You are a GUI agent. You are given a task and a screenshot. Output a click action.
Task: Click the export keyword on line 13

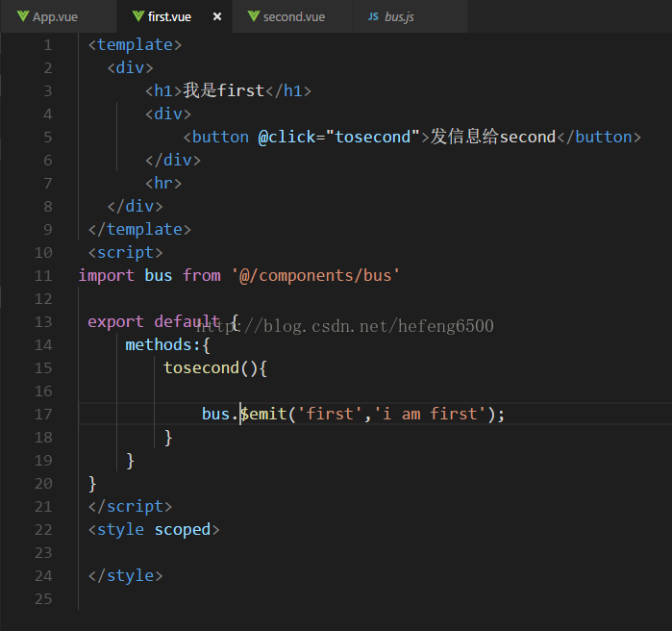(115, 321)
